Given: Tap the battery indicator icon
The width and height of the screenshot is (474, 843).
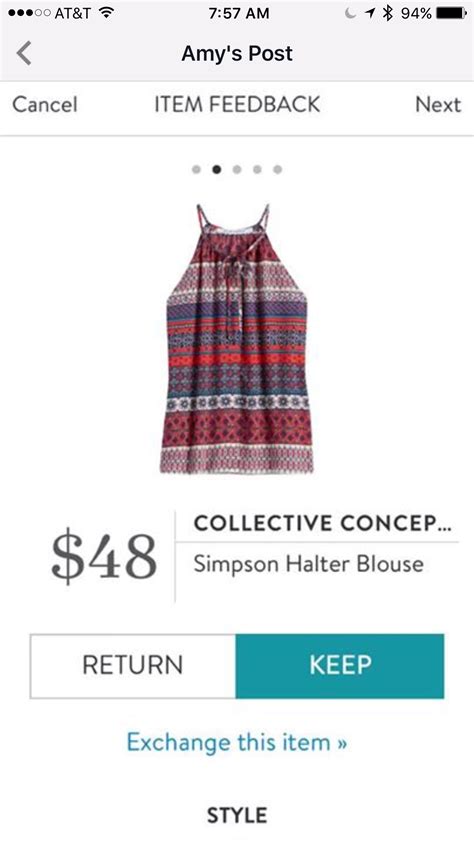Looking at the screenshot, I should pyautogui.click(x=452, y=13).
